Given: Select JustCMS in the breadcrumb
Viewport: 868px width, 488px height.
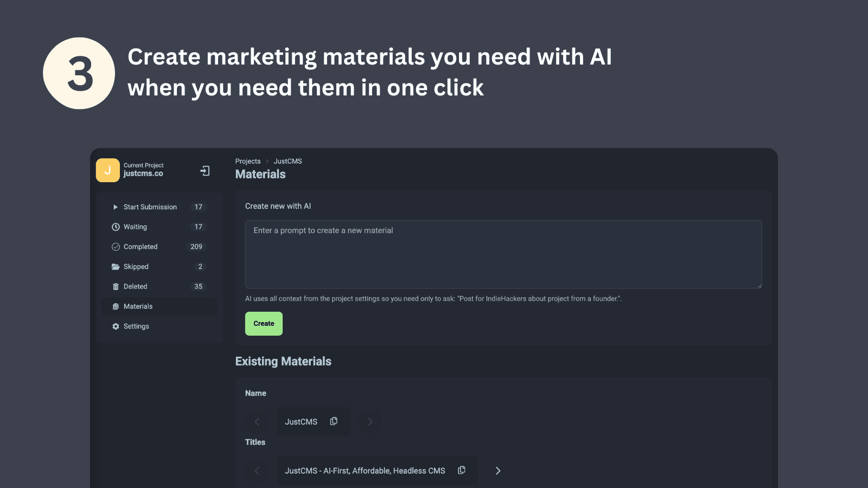Looking at the screenshot, I should click(x=288, y=161).
